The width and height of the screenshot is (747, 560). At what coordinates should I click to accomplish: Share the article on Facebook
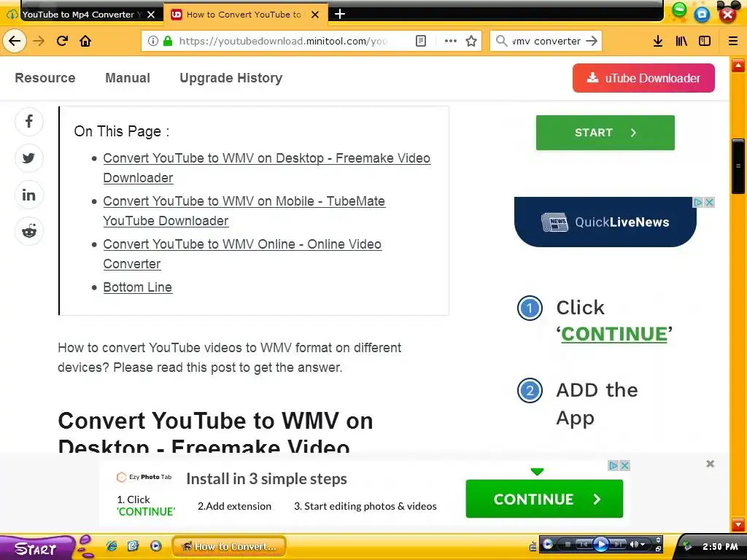pos(29,122)
